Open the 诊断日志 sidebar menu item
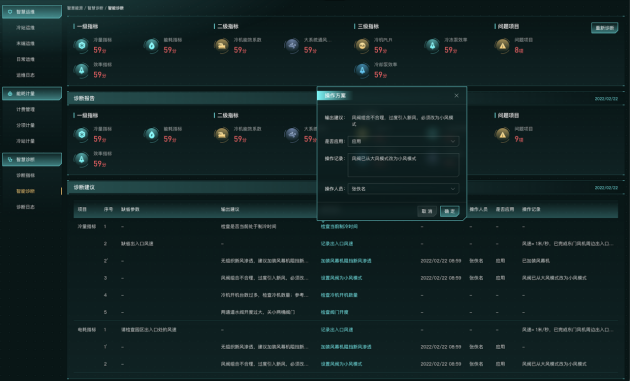 (x=26, y=207)
